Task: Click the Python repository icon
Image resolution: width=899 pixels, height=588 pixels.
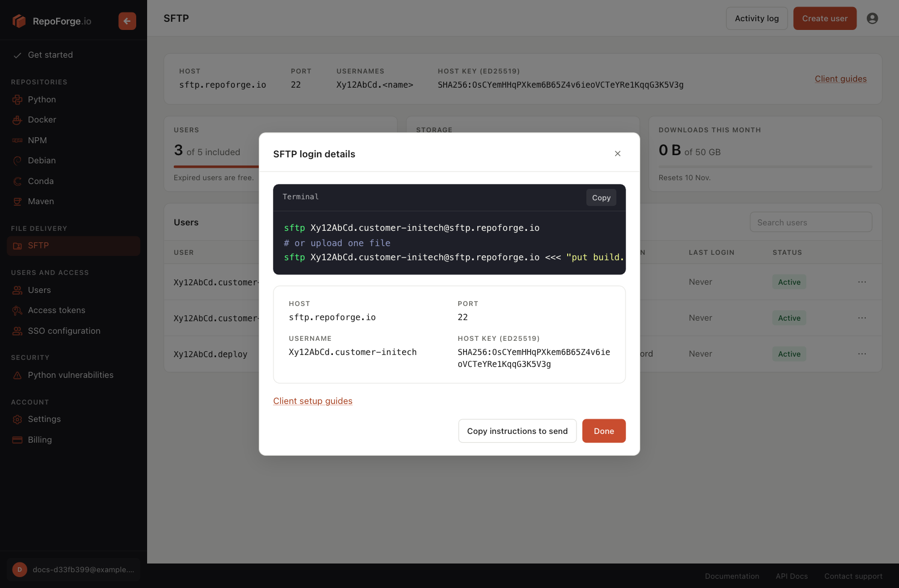Action: (17, 100)
